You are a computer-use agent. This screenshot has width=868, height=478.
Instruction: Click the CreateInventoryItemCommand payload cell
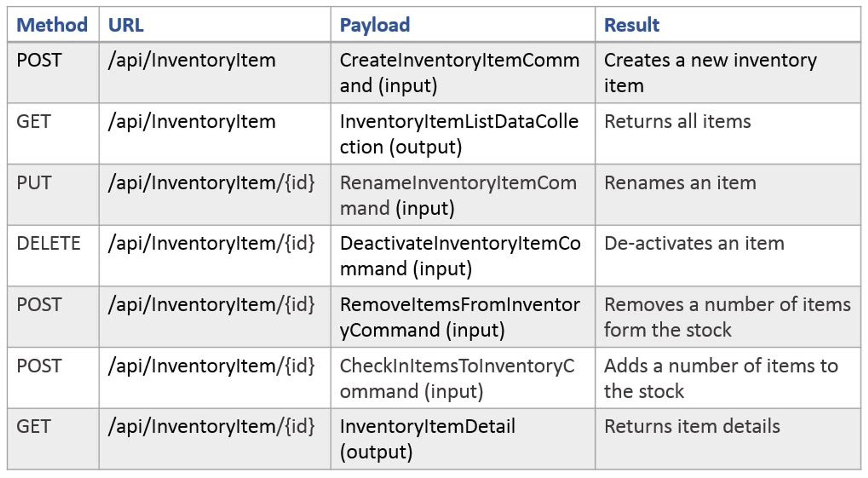click(x=459, y=73)
